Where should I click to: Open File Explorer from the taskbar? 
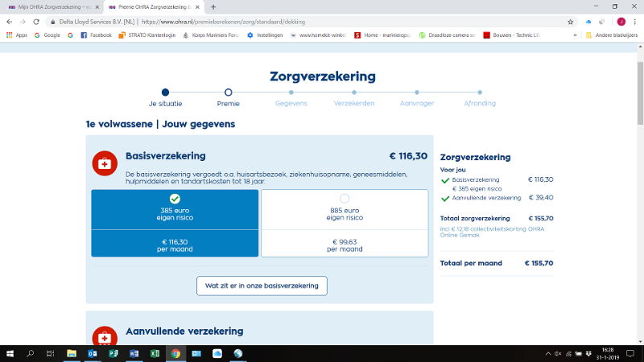point(71,353)
